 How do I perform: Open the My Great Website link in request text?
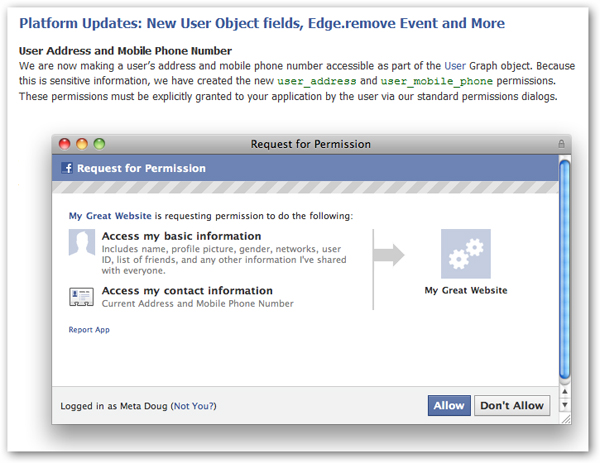tap(110, 216)
